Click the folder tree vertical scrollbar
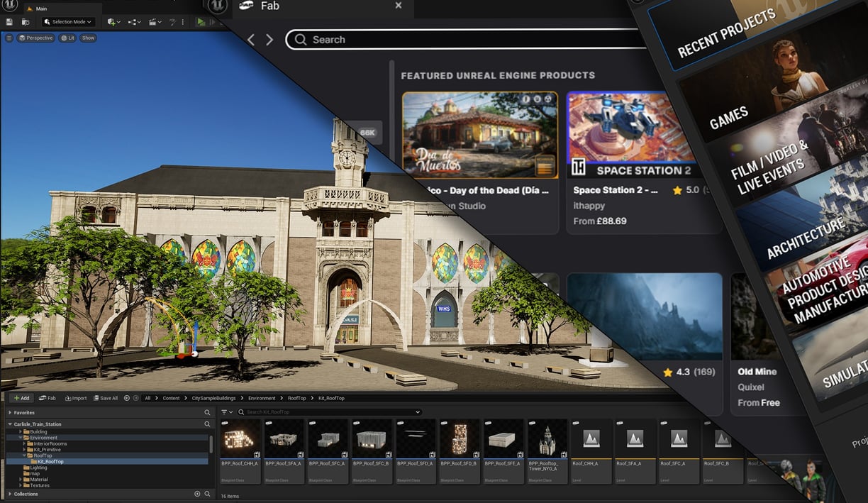 (x=211, y=444)
